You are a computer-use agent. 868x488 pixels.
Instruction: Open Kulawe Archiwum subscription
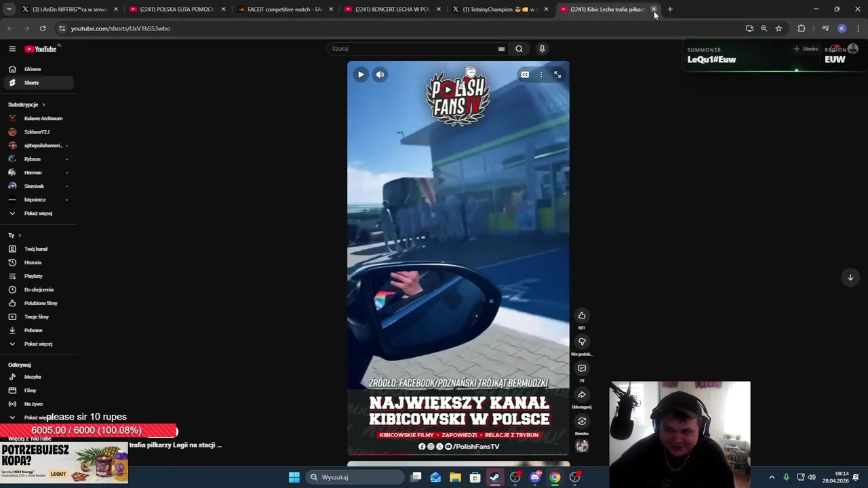(x=37, y=118)
